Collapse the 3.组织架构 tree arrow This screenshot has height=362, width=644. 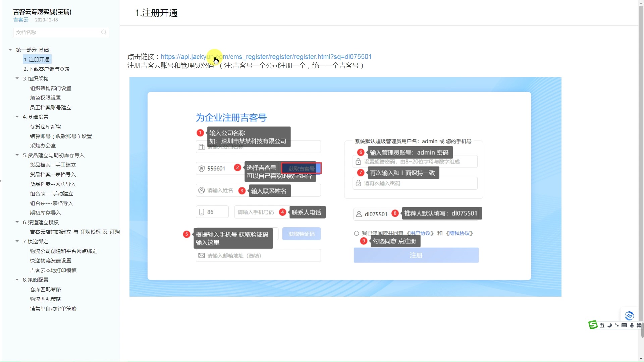click(x=17, y=78)
